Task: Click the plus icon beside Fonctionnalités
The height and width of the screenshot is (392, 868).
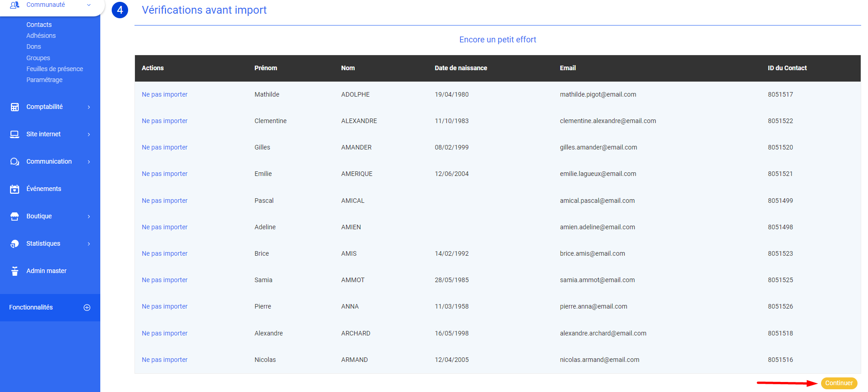Action: 87,308
